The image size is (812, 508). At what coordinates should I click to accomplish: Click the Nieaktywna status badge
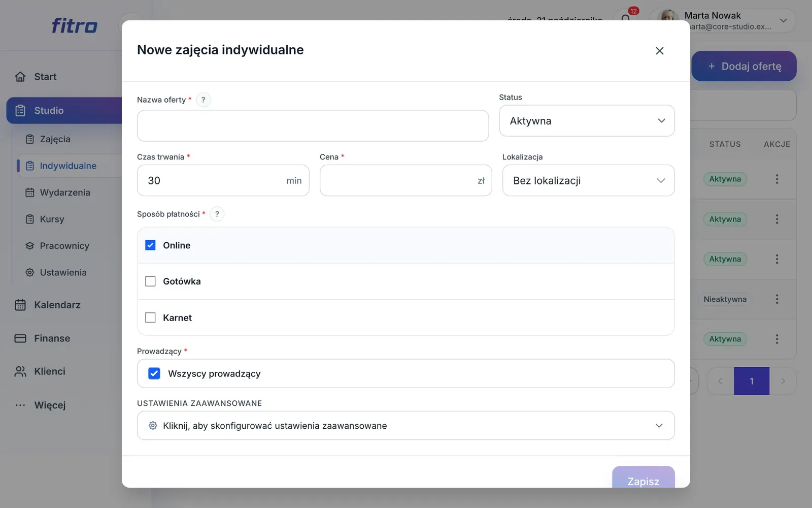tap(725, 299)
